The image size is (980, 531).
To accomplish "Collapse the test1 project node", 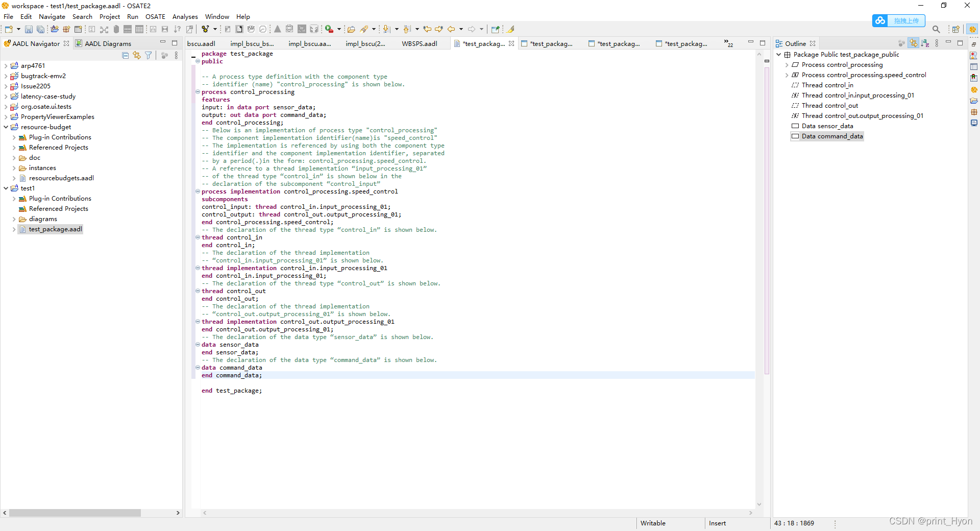I will tap(6, 188).
